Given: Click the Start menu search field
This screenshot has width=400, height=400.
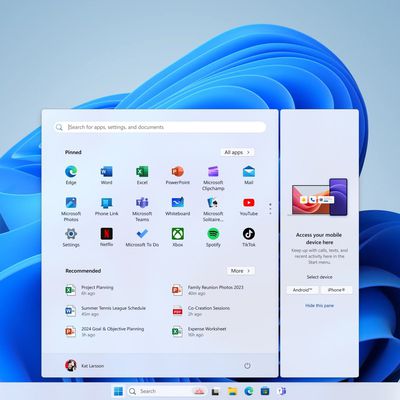Looking at the screenshot, I should coord(160,127).
